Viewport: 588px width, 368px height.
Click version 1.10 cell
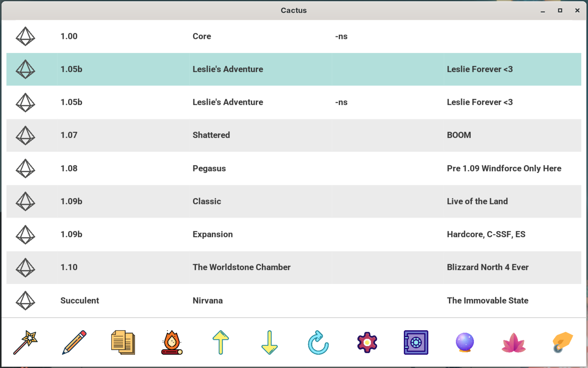[69, 267]
